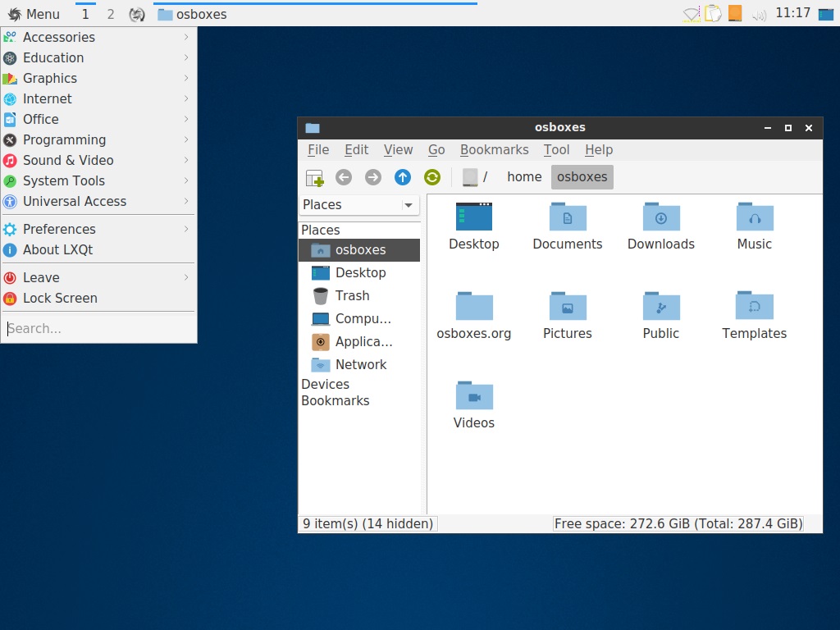Click the Search field in the menu
This screenshot has width=840, height=630.
pyautogui.click(x=98, y=328)
